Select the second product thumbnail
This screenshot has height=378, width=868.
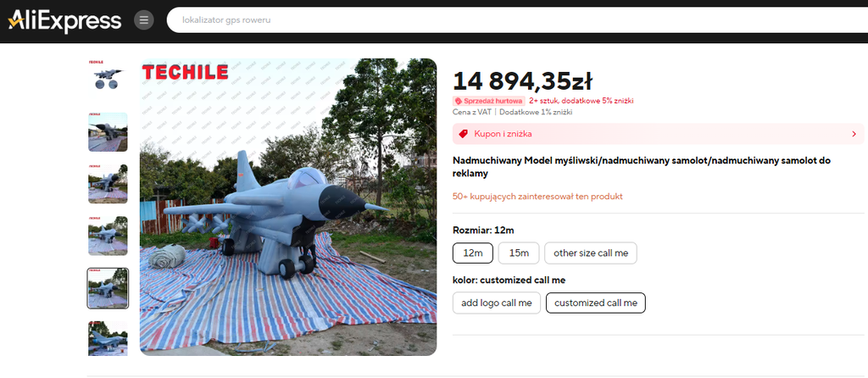pyautogui.click(x=108, y=132)
